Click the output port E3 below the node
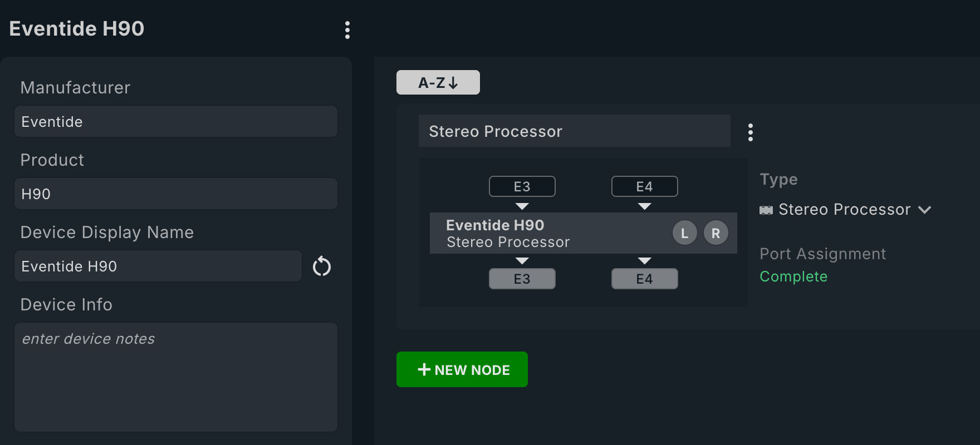The image size is (980, 445). (522, 279)
